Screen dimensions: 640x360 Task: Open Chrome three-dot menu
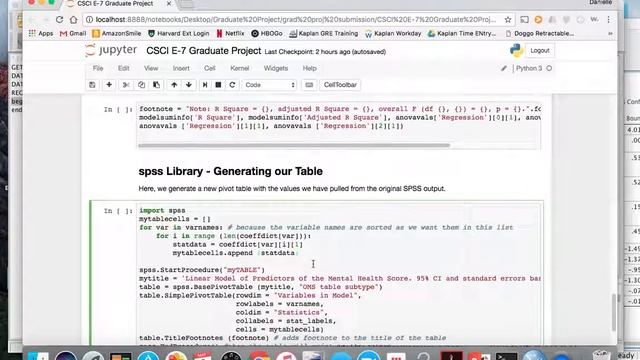(x=608, y=20)
